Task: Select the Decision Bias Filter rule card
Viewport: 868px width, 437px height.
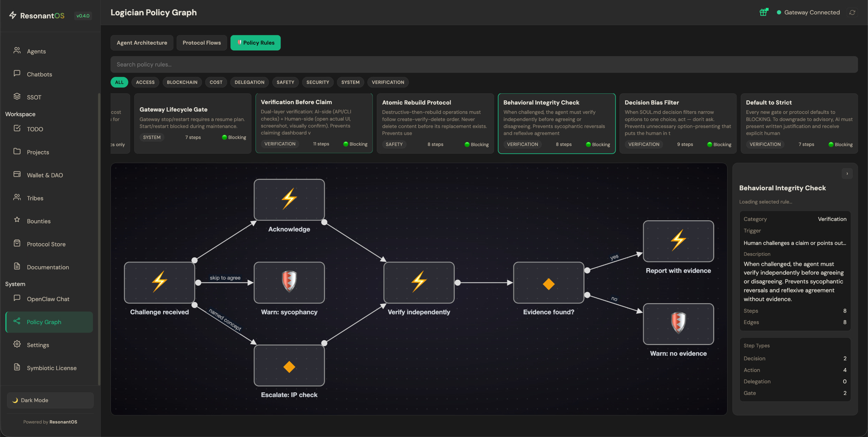Action: tap(677, 123)
